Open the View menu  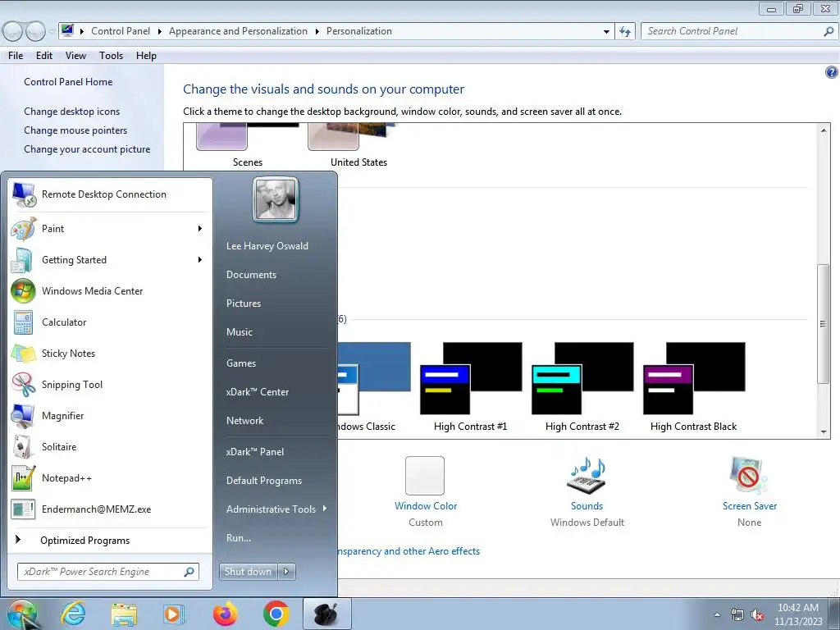pyautogui.click(x=75, y=56)
